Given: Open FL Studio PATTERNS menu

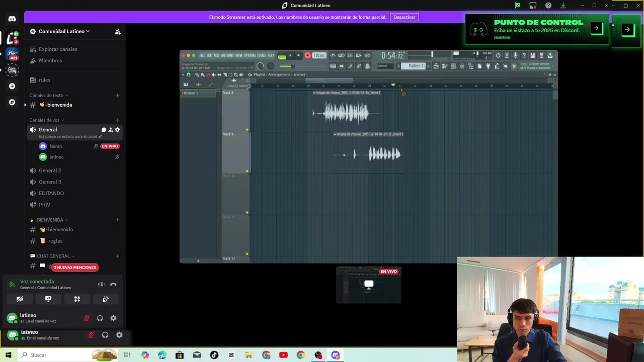Looking at the screenshot, I should 227,55.
